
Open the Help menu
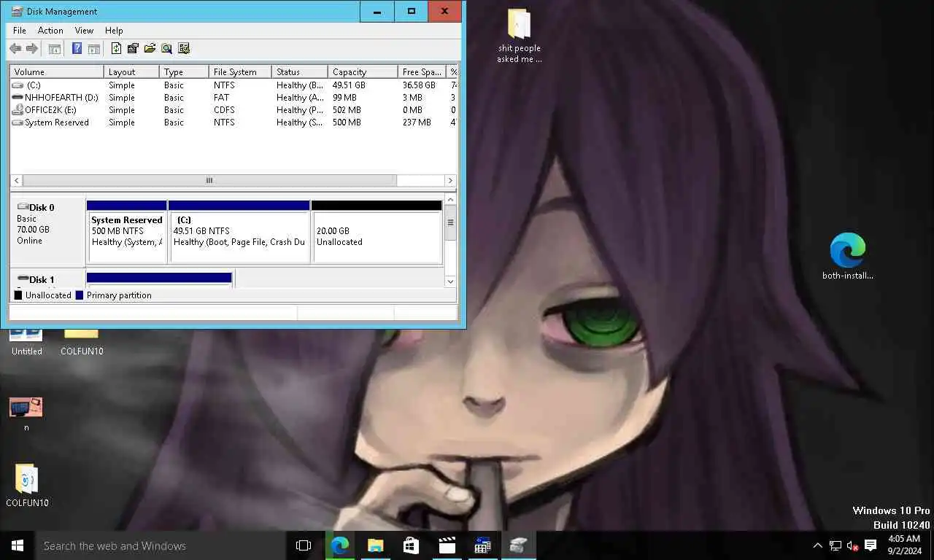pos(114,31)
